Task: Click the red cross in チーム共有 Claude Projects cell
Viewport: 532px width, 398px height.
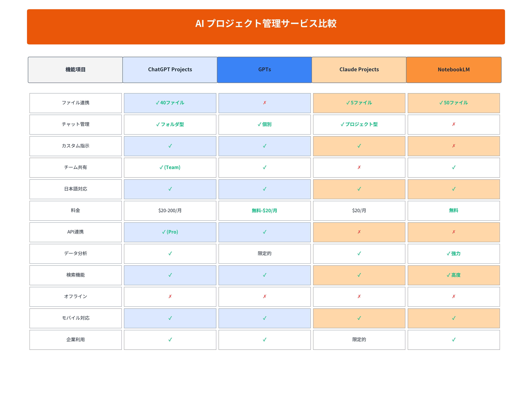Action: (x=359, y=167)
